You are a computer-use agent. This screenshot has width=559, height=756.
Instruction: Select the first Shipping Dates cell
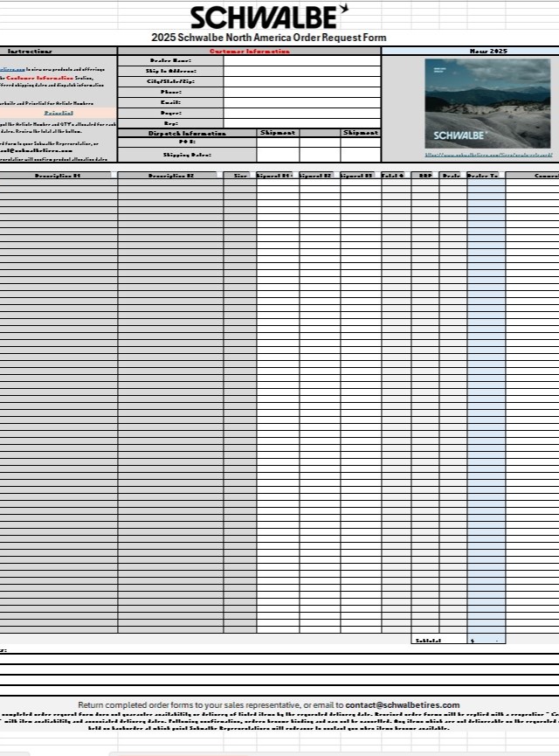click(278, 155)
